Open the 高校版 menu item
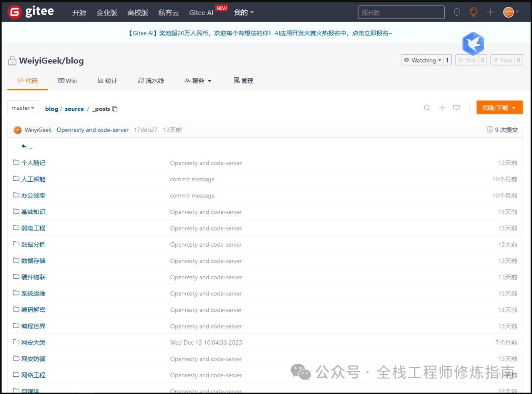Screen dimensions: 532x394 [137, 12]
